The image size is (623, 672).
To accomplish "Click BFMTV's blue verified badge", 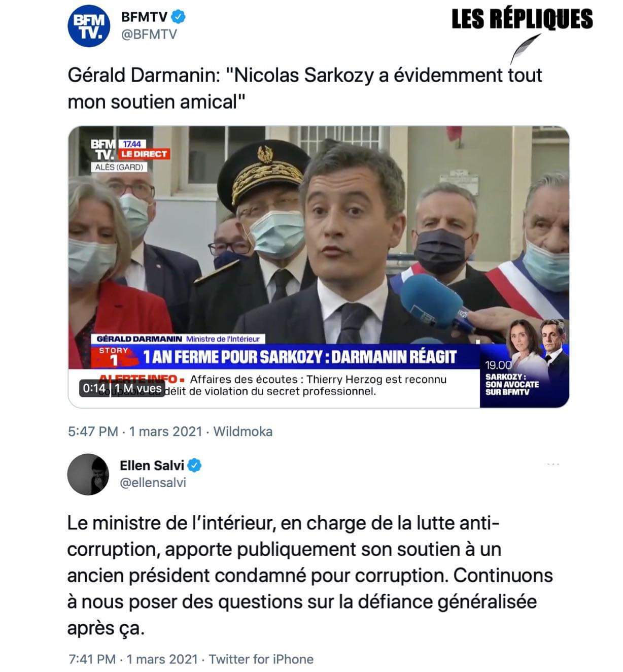I will point(178,17).
